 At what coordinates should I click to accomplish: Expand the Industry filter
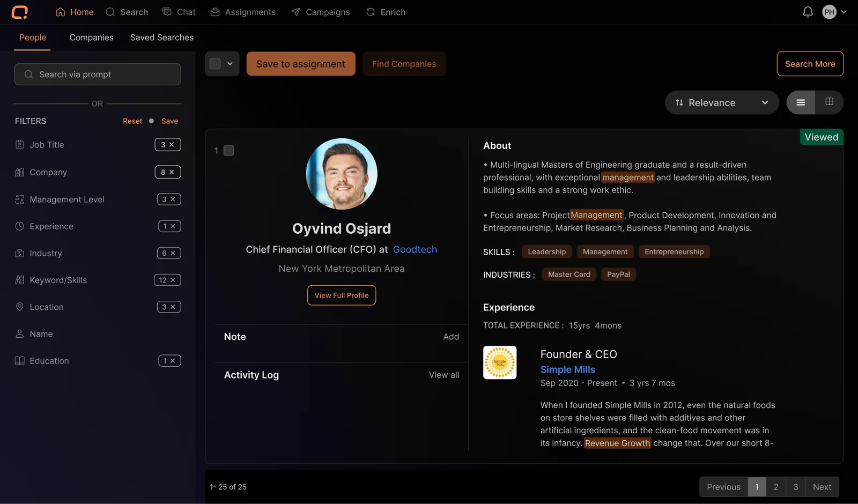46,253
